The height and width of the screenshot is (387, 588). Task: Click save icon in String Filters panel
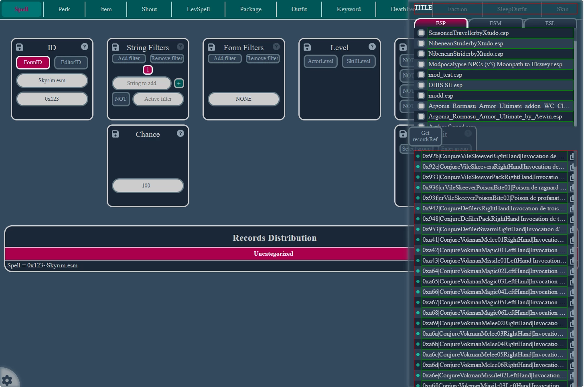[x=116, y=47]
